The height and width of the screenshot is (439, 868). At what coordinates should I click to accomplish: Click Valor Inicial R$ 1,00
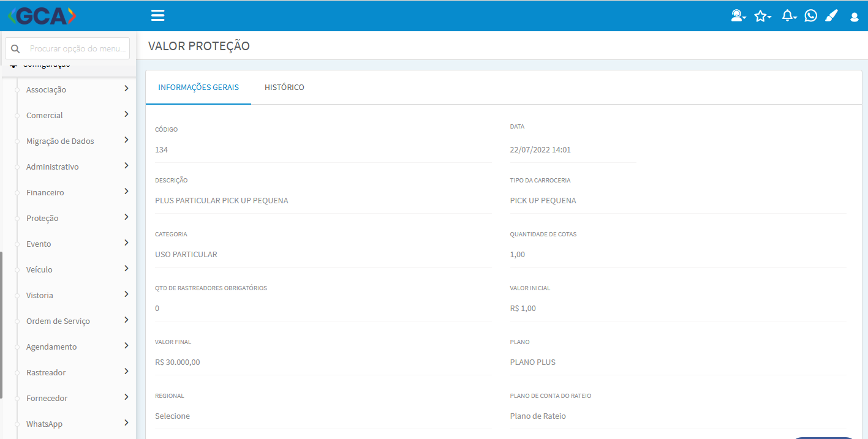523,309
